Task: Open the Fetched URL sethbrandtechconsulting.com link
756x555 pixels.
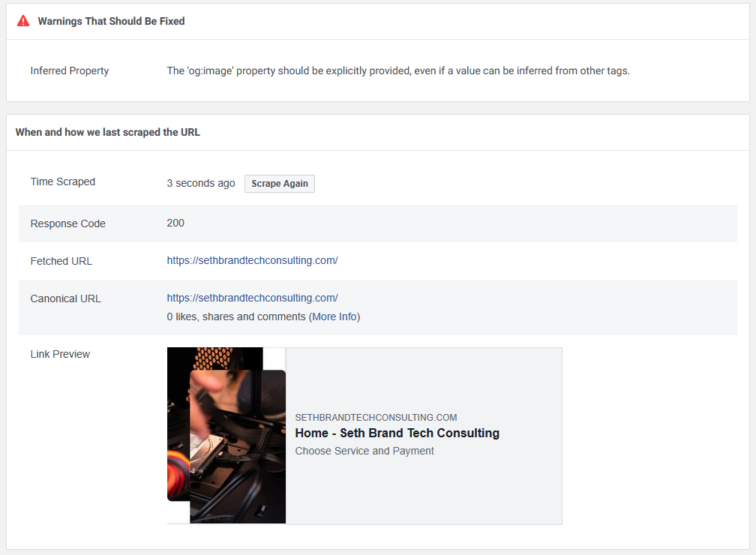Action: [252, 260]
